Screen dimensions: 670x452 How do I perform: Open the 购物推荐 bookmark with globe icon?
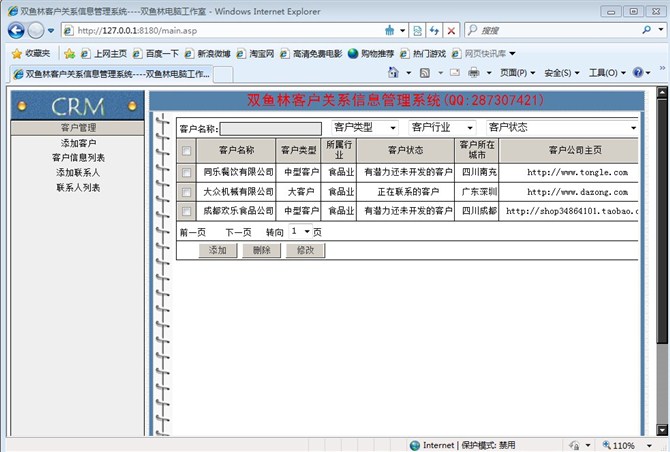click(x=371, y=53)
